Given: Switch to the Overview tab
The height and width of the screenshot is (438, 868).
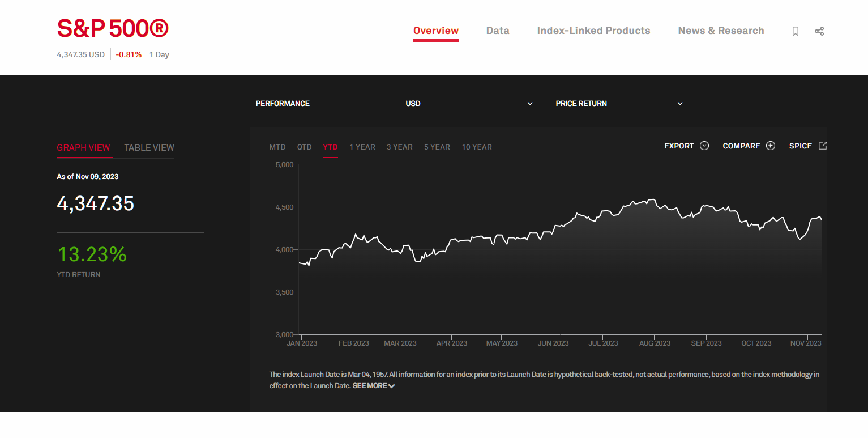Looking at the screenshot, I should coord(436,31).
